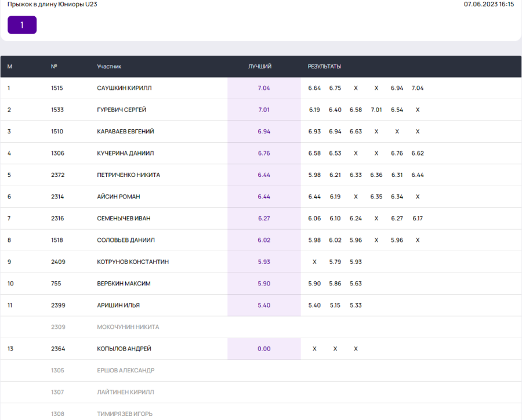Viewport: 522px width, 420px height.
Task: Click greyed-out participant МОКОЧУНИН НИКИТА
Action: click(x=128, y=327)
